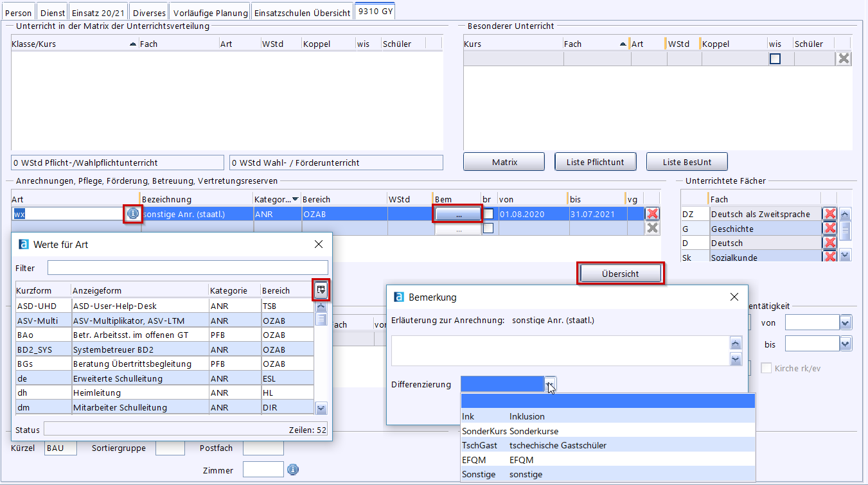This screenshot has width=868, height=485.
Task: Click the Zimmer input field
Action: 263,470
